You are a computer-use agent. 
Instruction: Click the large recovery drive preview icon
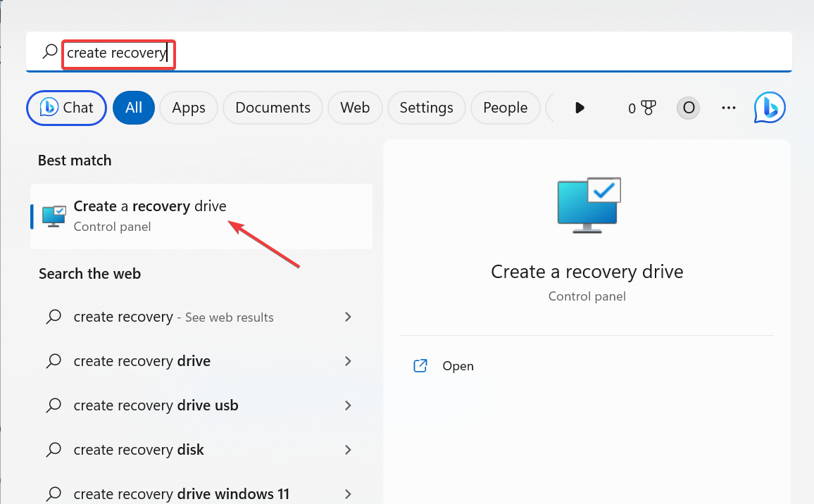(587, 206)
